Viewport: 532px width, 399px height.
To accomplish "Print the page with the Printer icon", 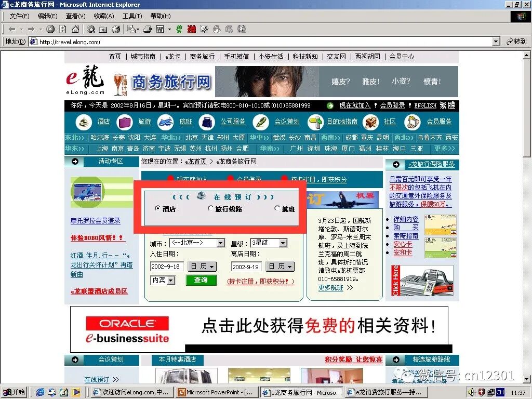I will tap(147, 30).
